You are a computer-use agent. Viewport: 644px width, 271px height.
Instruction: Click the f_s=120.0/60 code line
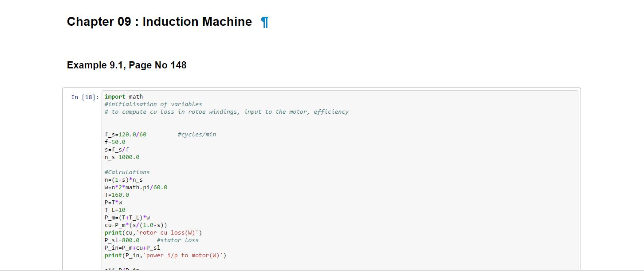tap(126, 134)
